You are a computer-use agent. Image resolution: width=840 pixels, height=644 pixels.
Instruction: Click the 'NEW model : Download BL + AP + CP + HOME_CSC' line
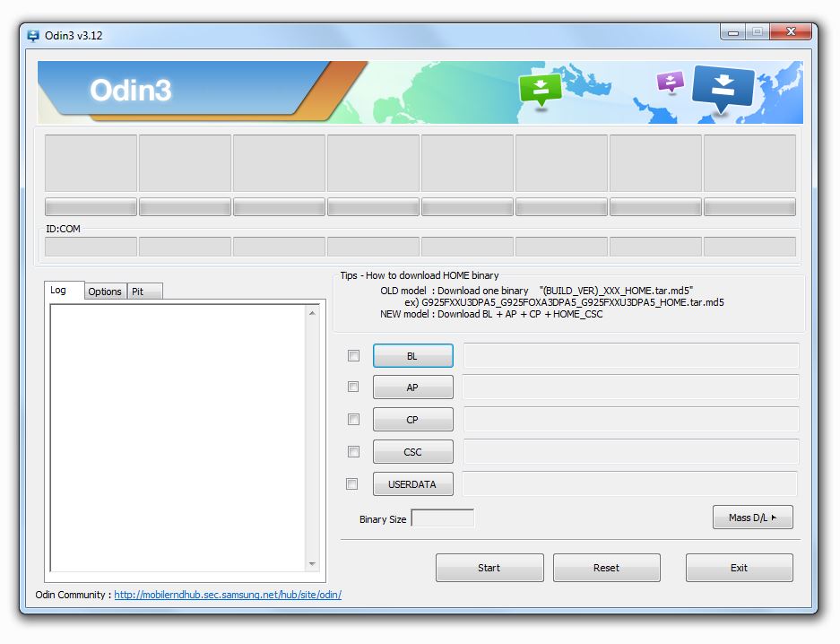click(x=491, y=315)
